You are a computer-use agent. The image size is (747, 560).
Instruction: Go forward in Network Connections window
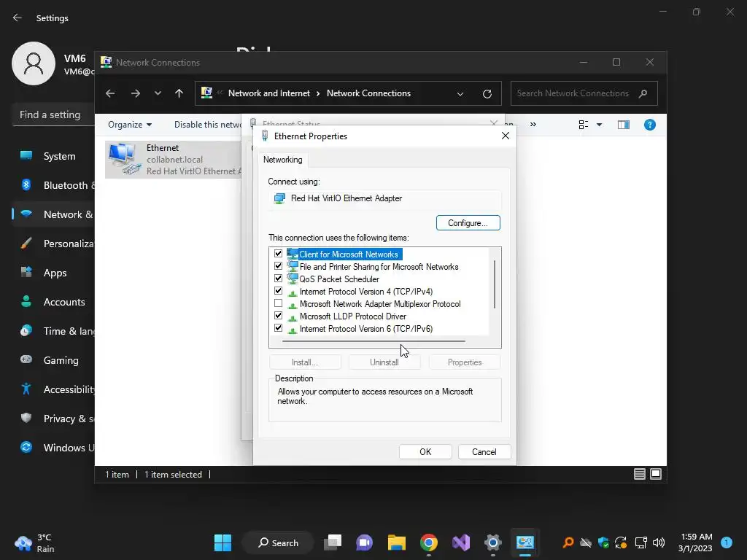pos(135,93)
